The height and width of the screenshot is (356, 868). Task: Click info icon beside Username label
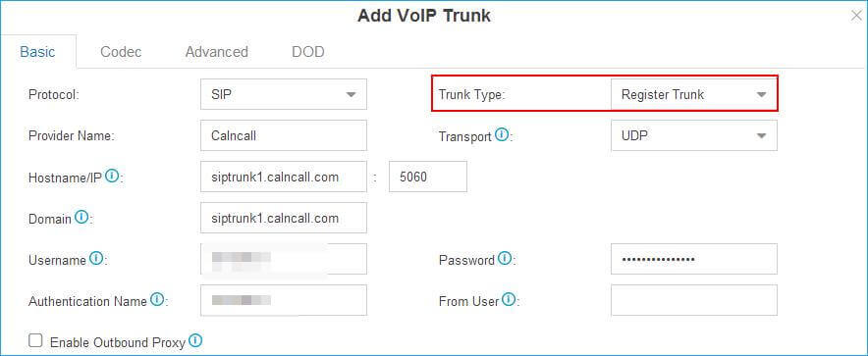[96, 258]
